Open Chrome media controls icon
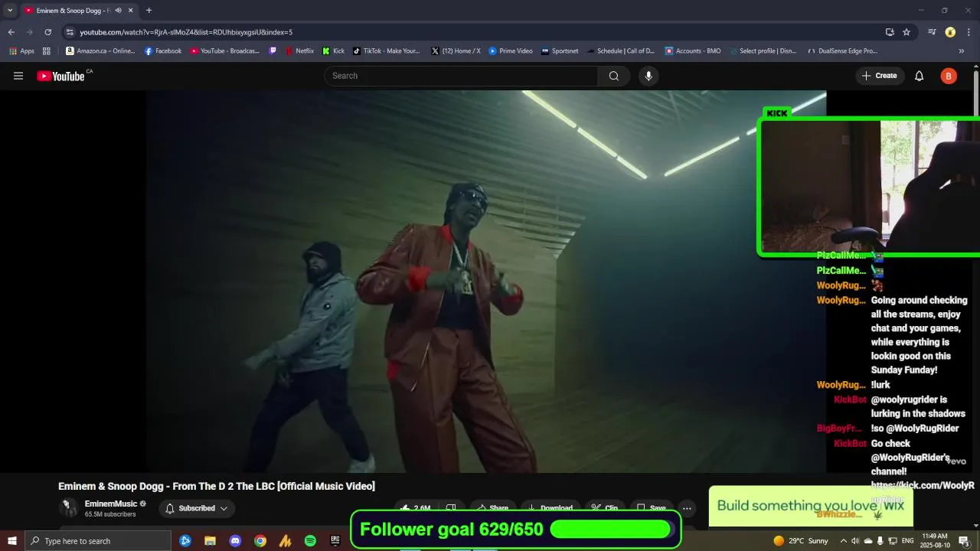Image resolution: width=980 pixels, height=551 pixels. coord(932,32)
